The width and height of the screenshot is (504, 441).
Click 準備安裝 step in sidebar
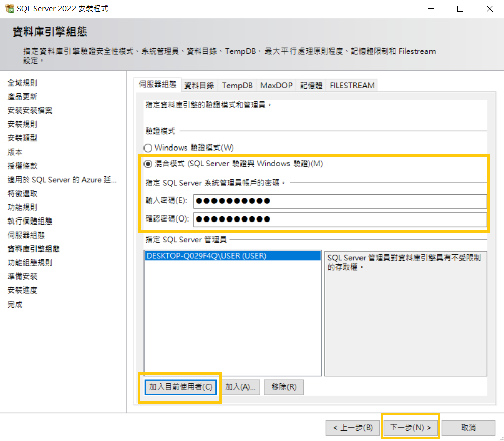[x=22, y=276]
